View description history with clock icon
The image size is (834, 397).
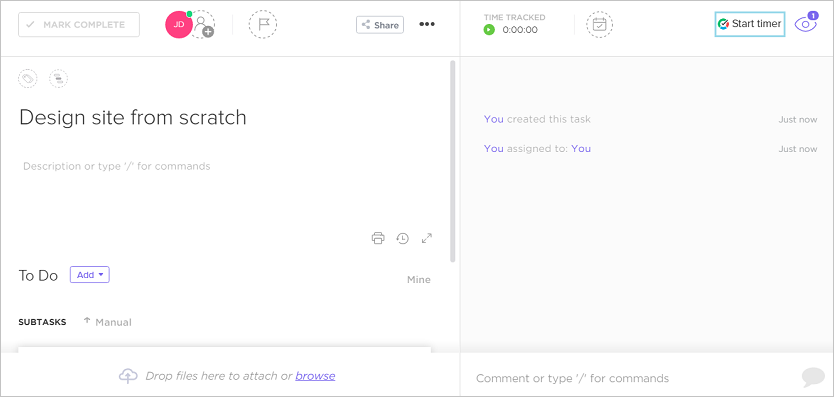[403, 238]
